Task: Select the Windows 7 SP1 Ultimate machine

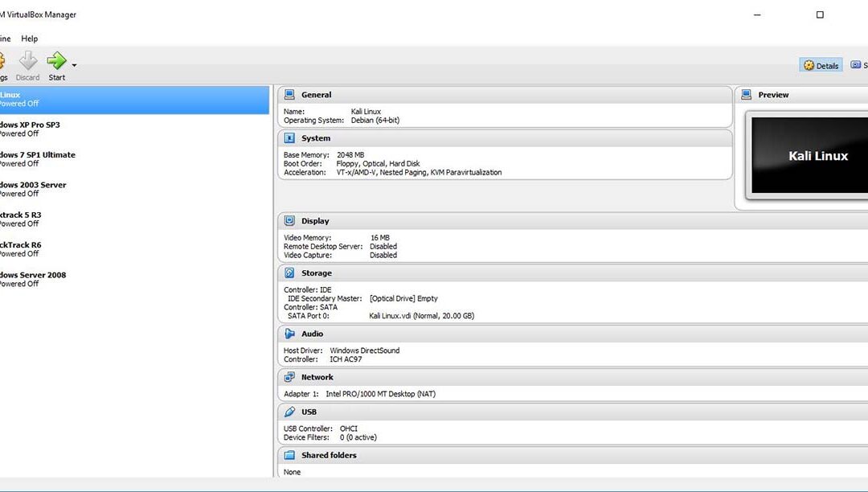Action: pyautogui.click(x=40, y=159)
